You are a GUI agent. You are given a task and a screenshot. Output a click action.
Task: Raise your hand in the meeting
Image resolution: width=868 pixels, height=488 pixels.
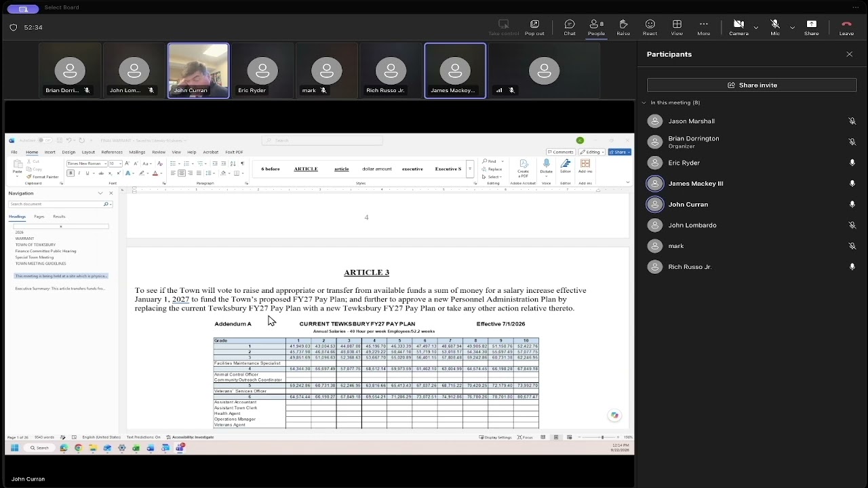623,27
